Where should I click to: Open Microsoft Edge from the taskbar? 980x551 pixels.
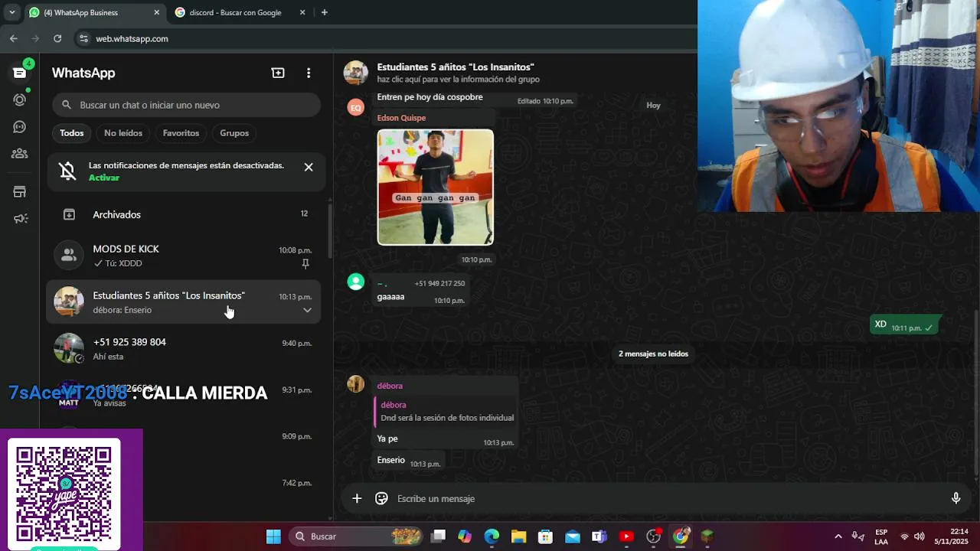tap(492, 536)
